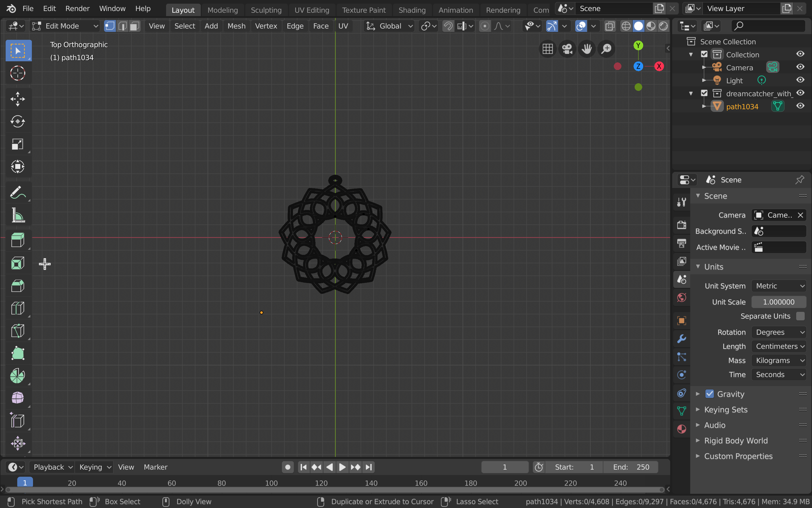The height and width of the screenshot is (508, 812).
Task: Hide path1034 object in viewport
Action: [x=800, y=106]
